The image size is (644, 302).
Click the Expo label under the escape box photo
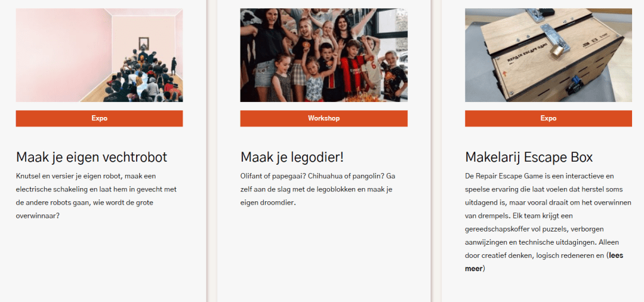pyautogui.click(x=548, y=118)
